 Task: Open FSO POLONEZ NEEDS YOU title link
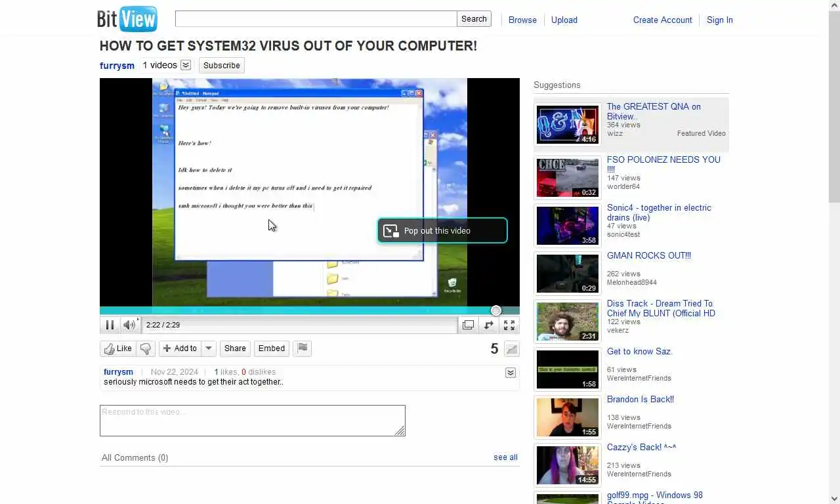(663, 164)
